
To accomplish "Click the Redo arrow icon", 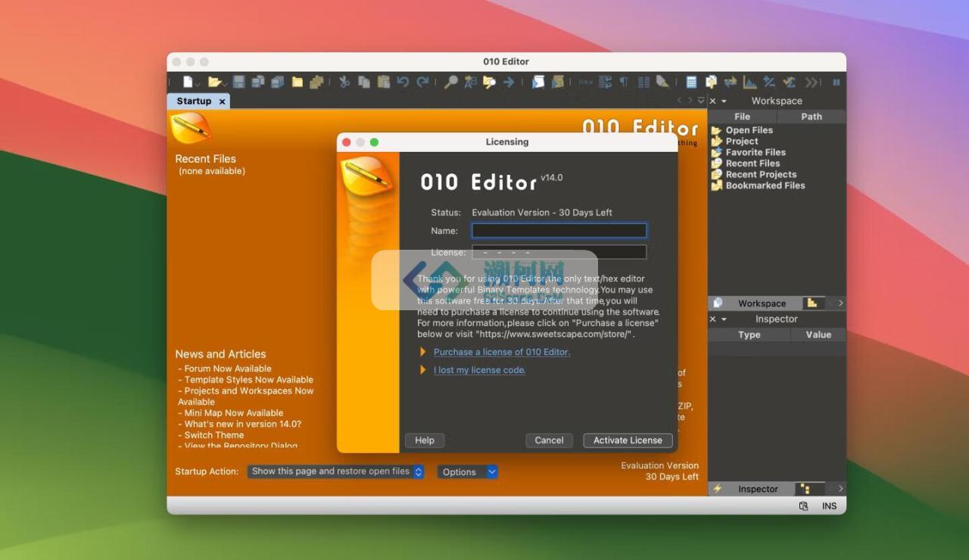I will tap(423, 82).
